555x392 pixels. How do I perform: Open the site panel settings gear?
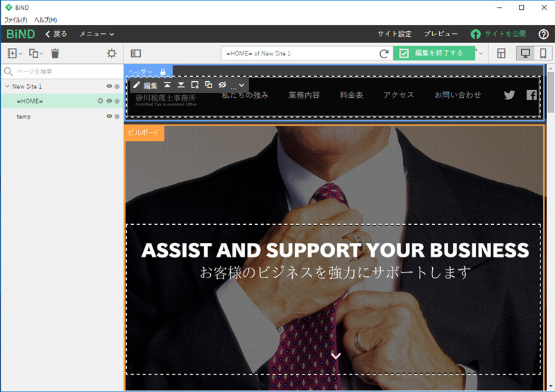pyautogui.click(x=112, y=53)
